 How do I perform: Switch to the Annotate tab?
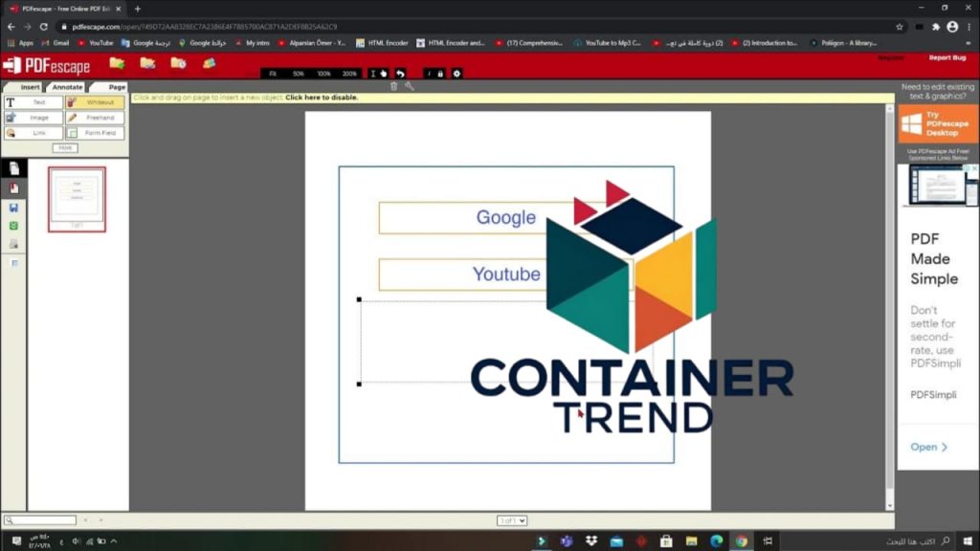[x=66, y=87]
